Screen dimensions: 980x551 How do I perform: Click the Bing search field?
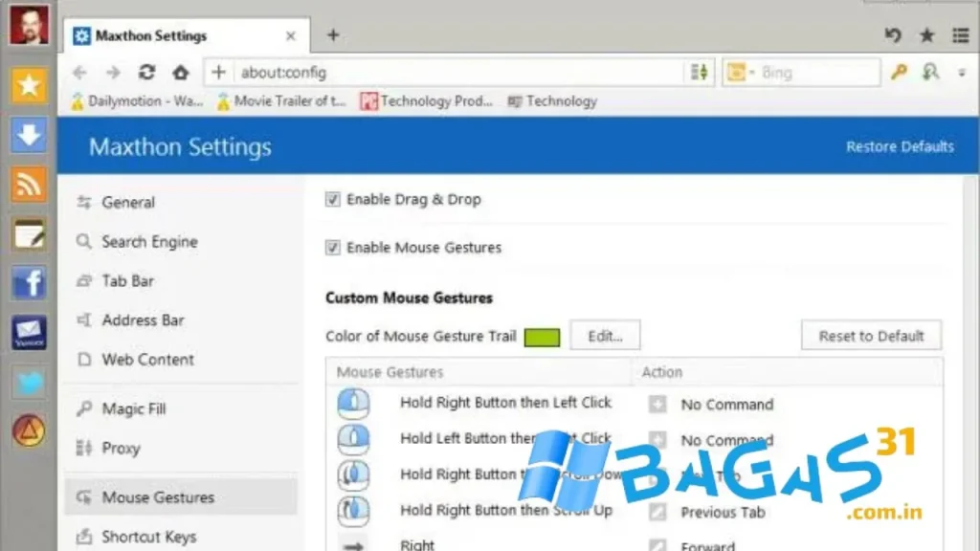coord(819,73)
